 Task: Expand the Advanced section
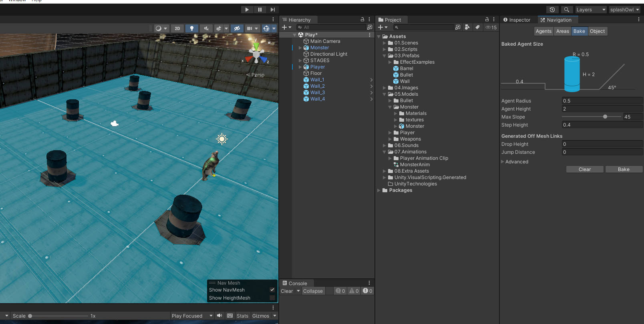click(x=503, y=162)
